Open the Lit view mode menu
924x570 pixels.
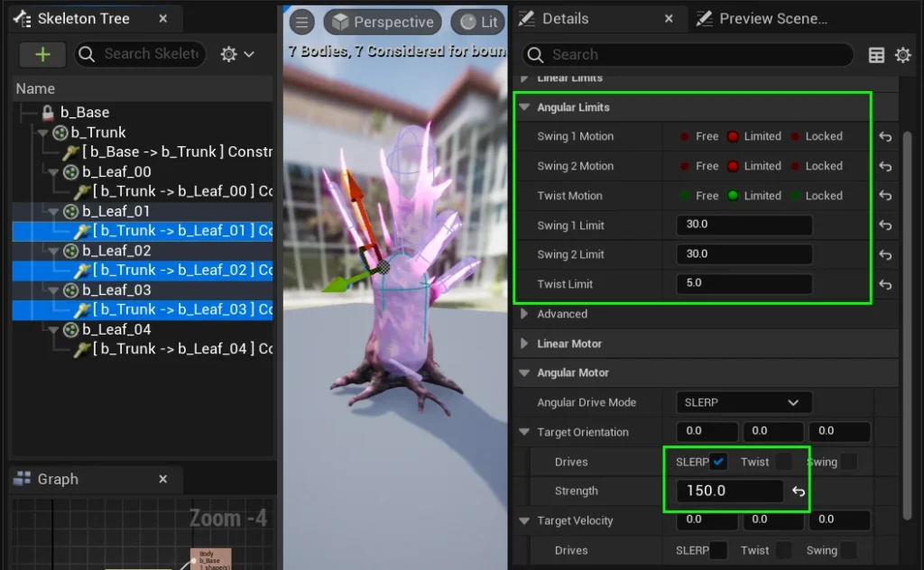479,23
